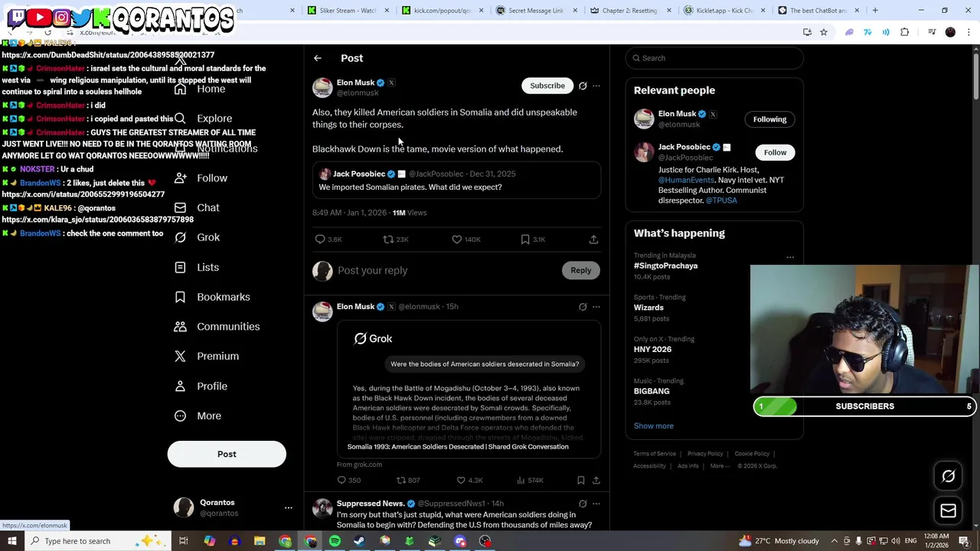Viewport: 980px width, 551px height.
Task: Like the main post with 140K likes
Action: 457,240
